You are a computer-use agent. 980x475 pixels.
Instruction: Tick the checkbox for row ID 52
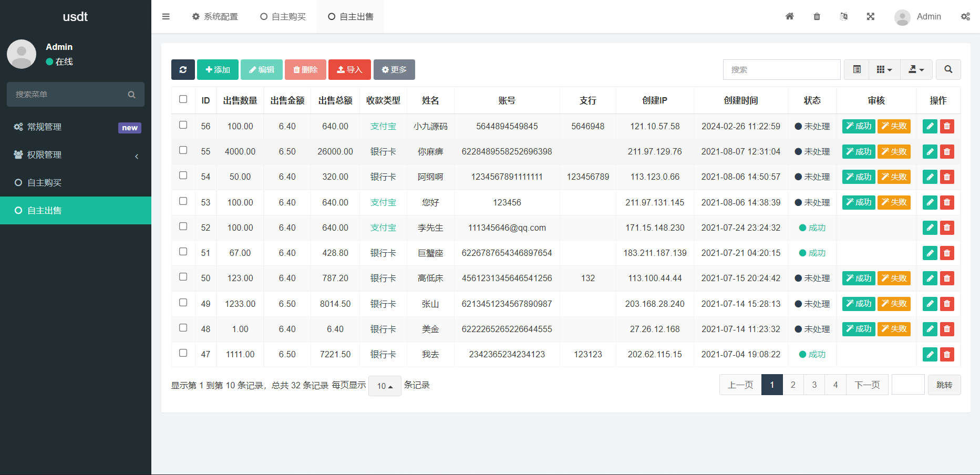click(x=183, y=226)
